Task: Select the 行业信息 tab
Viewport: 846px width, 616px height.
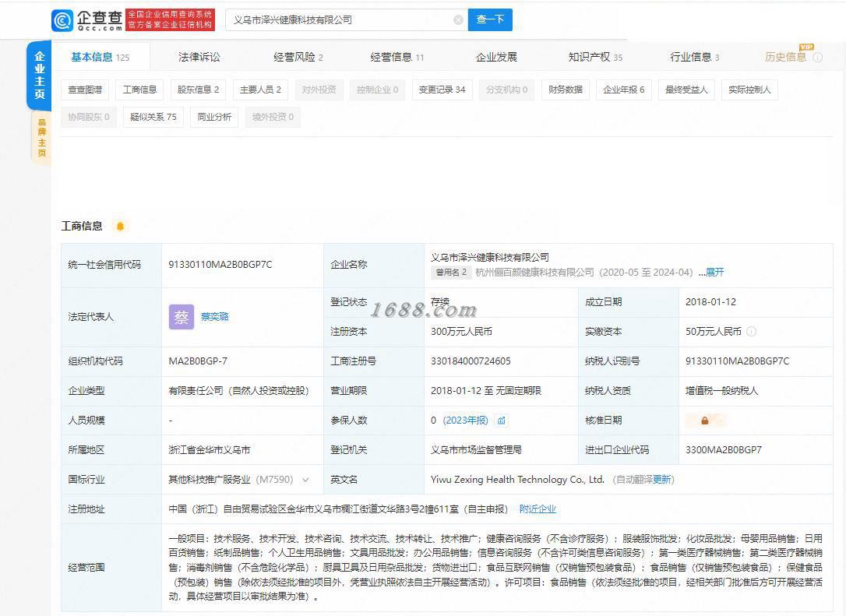Action: [694, 57]
